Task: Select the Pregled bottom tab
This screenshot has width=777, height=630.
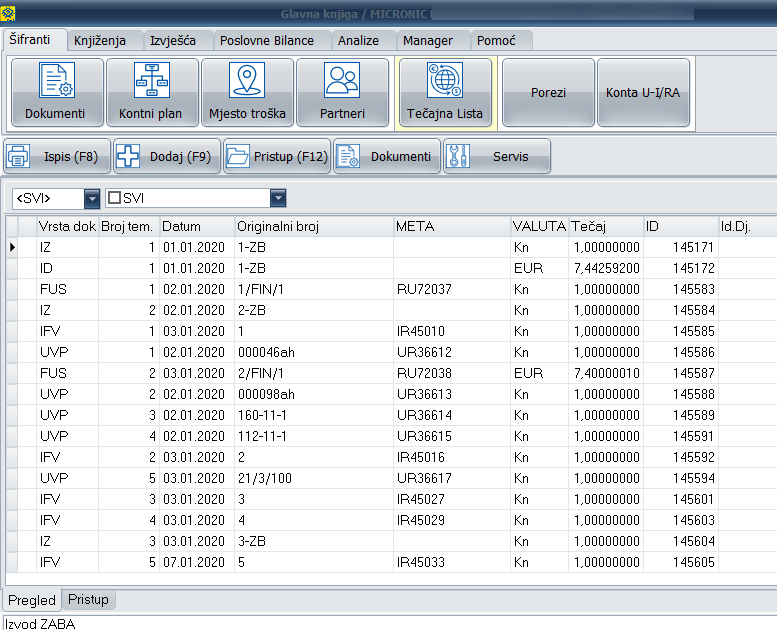Action: 32,600
